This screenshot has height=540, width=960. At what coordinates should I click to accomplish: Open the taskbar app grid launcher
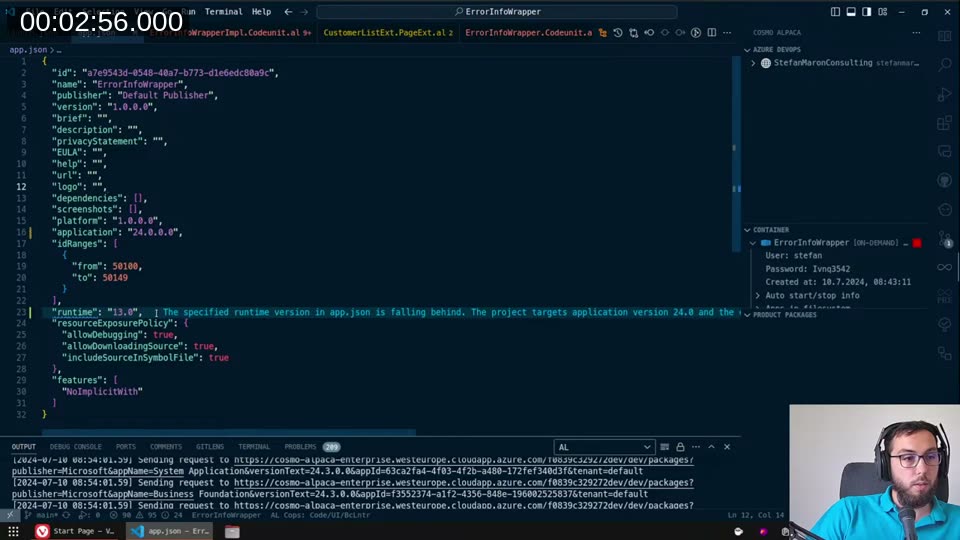click(x=13, y=531)
